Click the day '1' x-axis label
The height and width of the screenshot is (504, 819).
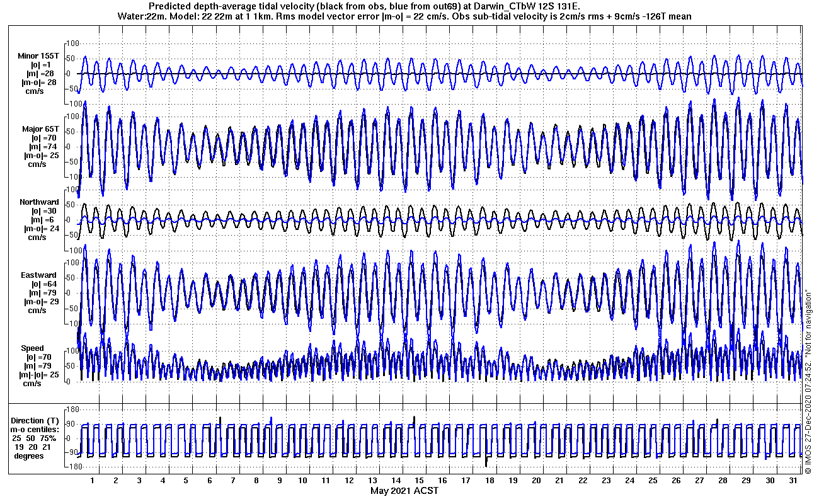click(93, 481)
